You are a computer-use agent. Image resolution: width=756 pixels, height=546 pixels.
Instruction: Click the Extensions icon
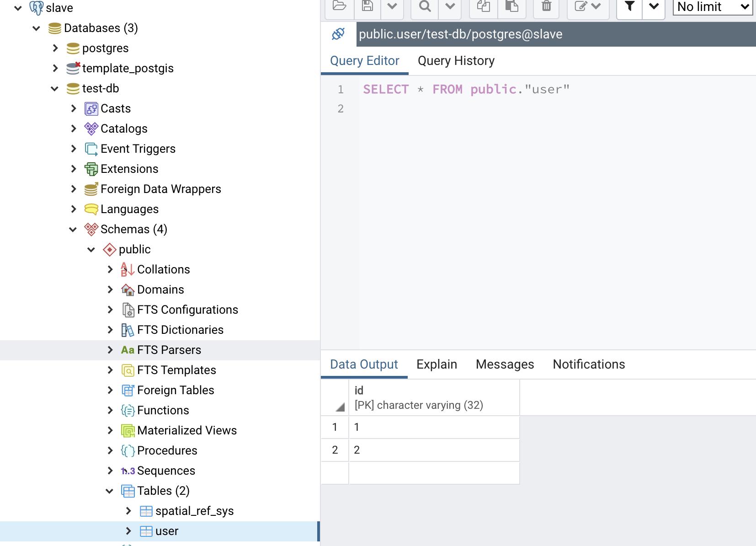tap(91, 169)
